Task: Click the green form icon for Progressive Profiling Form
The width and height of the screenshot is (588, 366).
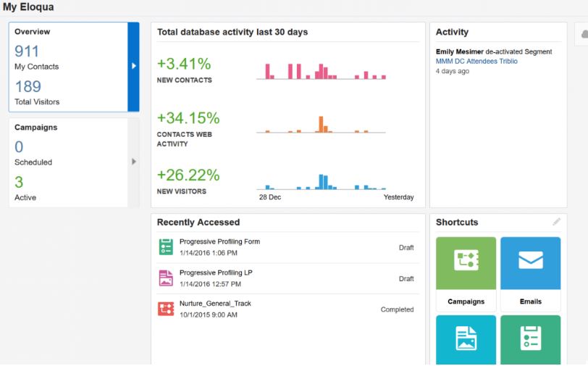Action: [166, 247]
